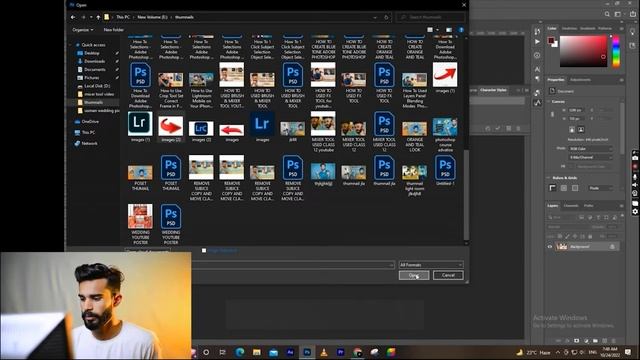Screen dimensions: 640x360
Task: Click the rainbow hue slider strip
Action: pyautogui.click(x=616, y=51)
